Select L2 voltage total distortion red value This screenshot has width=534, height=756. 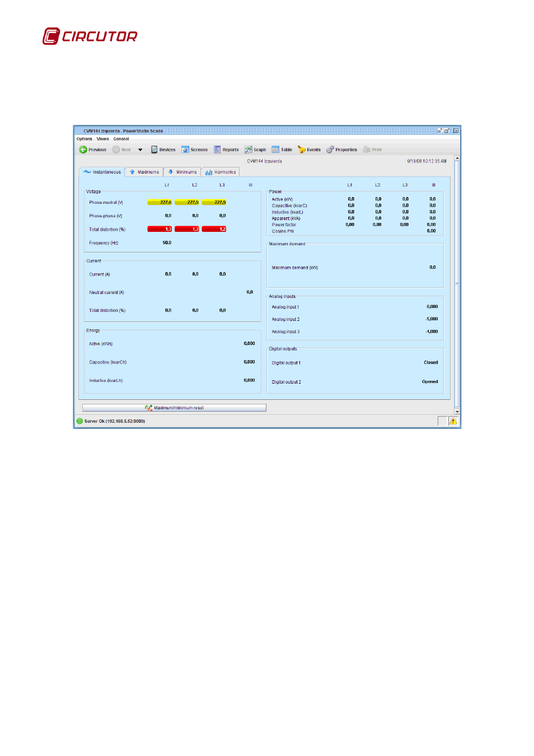186,229
